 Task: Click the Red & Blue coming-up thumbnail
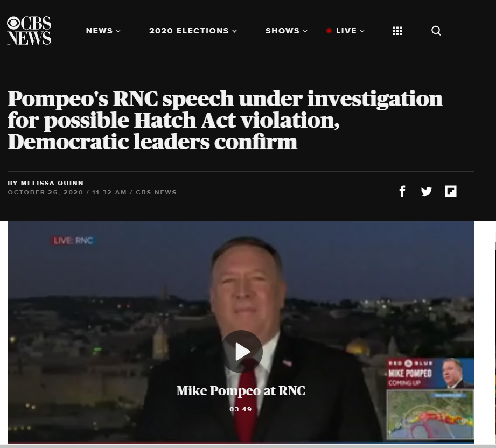(x=430, y=373)
